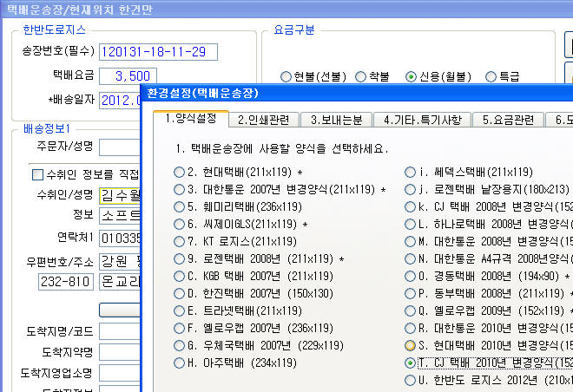Switch to 4.기타.특기사항 tab
This screenshot has height=392, width=573.
[423, 120]
